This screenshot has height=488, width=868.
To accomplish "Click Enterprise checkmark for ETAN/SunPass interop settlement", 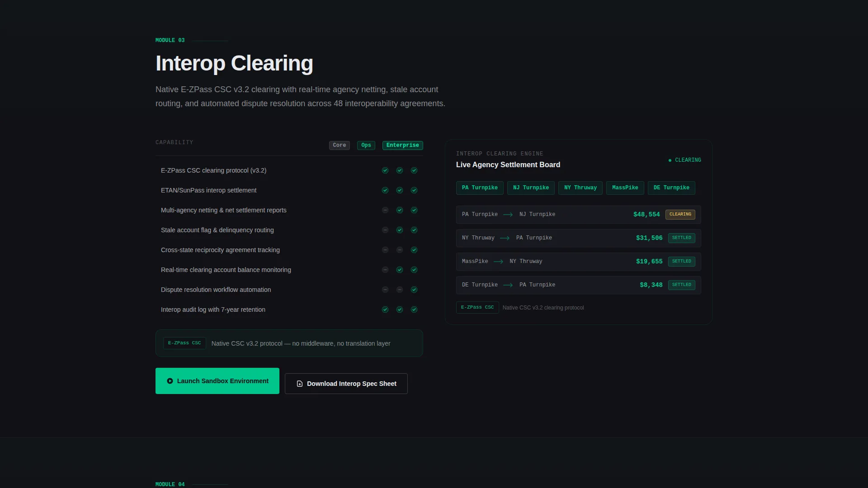I will [414, 190].
